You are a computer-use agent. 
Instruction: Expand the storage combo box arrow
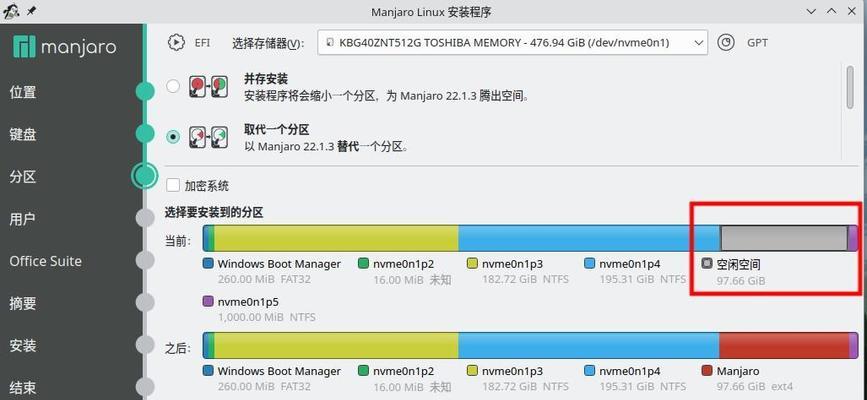(698, 43)
